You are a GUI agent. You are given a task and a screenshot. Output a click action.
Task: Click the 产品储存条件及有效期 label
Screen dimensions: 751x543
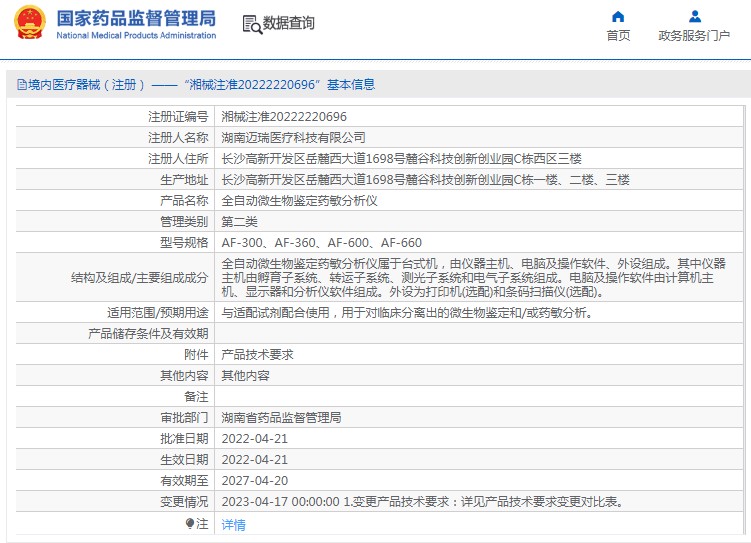coord(148,334)
